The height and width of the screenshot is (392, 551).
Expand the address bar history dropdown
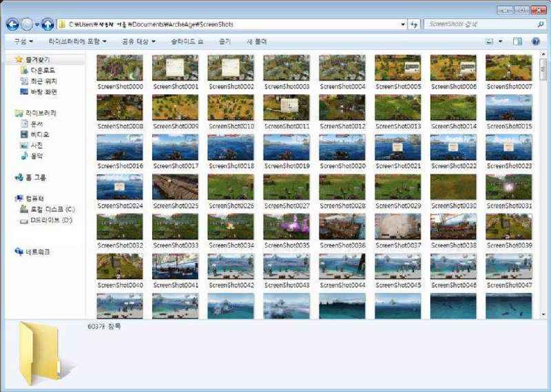(403, 24)
